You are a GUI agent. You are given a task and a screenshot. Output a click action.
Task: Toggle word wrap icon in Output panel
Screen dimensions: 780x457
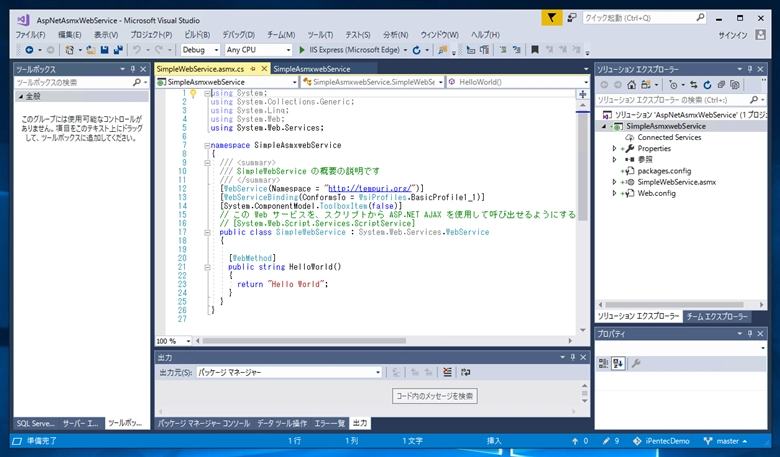[x=466, y=372]
